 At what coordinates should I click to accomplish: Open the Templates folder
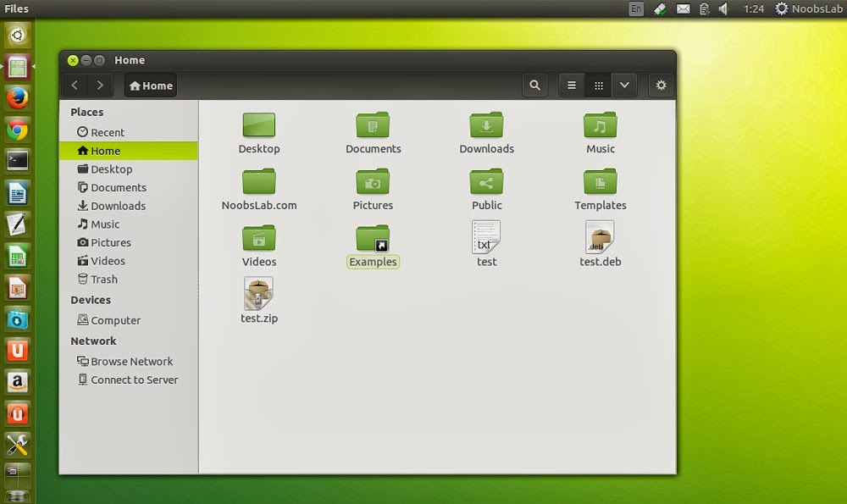point(601,181)
